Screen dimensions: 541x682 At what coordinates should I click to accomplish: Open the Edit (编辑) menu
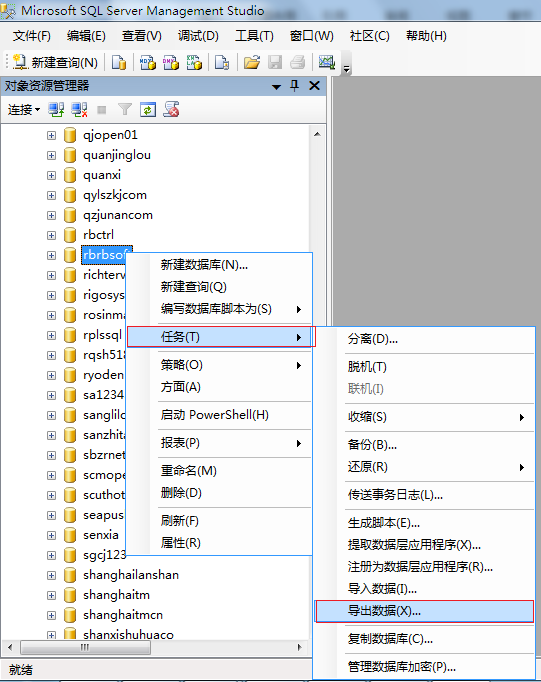[86, 36]
